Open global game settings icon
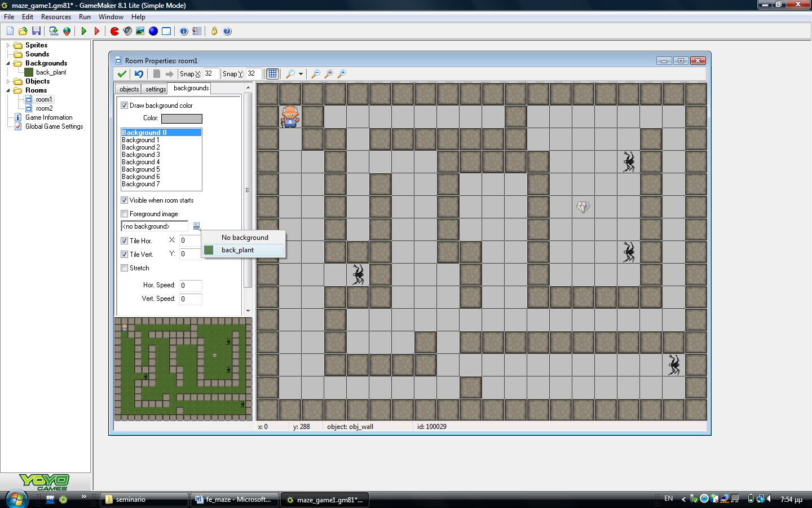Image resolution: width=812 pixels, height=508 pixels. click(197, 31)
